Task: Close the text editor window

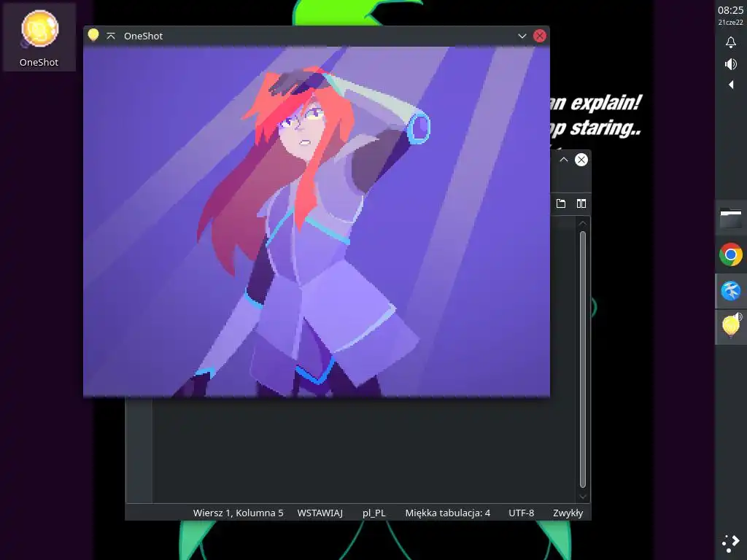Action: pos(581,160)
